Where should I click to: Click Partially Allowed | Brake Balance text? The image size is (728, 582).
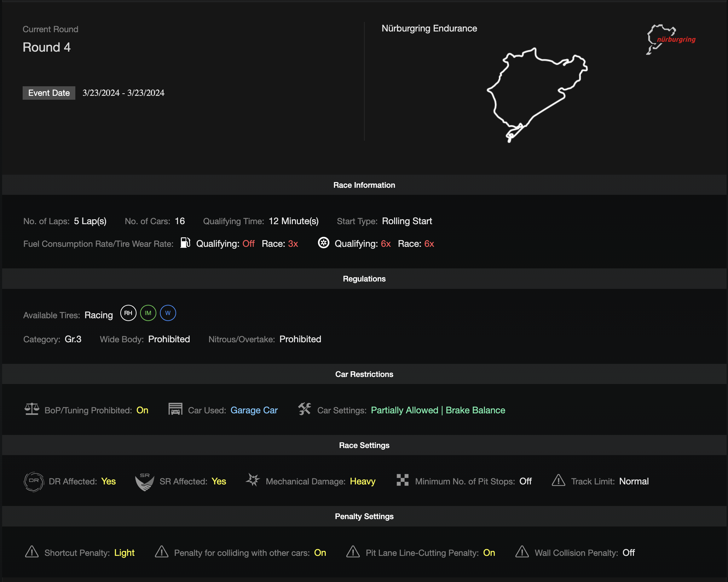[x=438, y=410]
